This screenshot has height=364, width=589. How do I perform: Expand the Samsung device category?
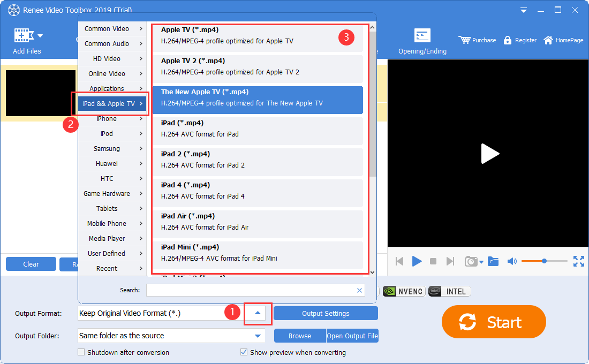(112, 149)
